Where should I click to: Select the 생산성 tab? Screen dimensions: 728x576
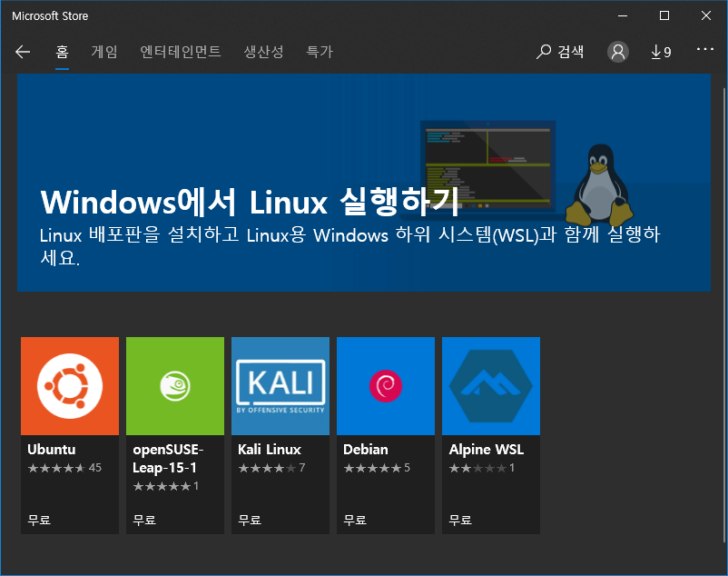pos(264,52)
